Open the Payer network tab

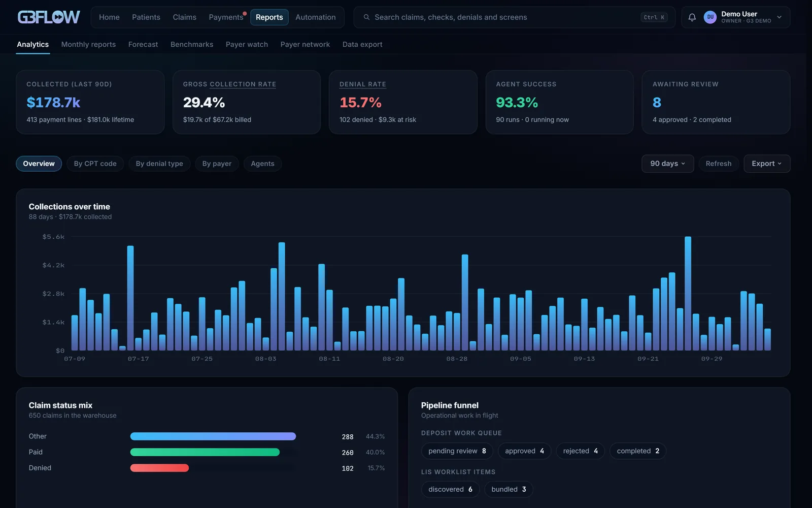[x=305, y=45]
